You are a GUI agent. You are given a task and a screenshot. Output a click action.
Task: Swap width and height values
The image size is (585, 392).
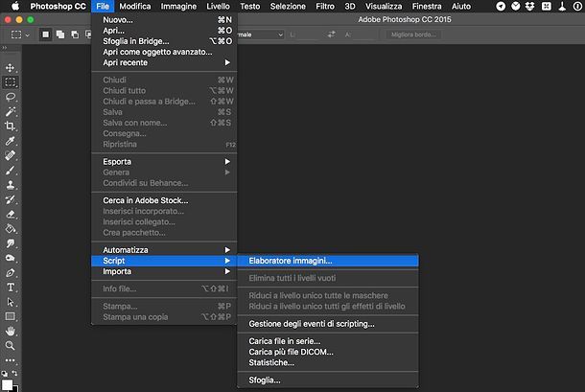click(331, 35)
